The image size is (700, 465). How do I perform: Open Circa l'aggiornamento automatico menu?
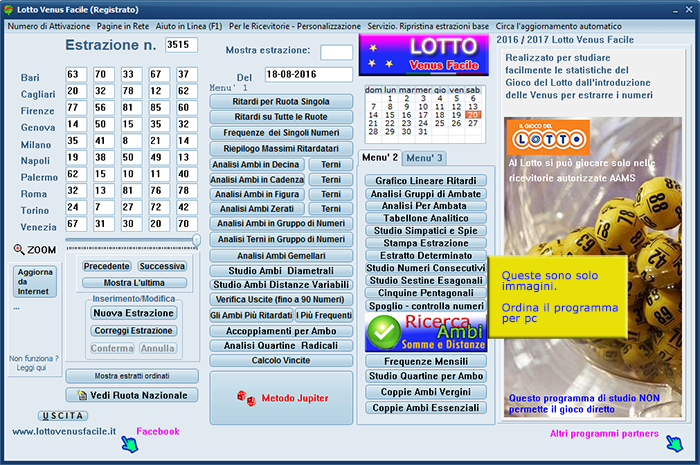[x=558, y=26]
